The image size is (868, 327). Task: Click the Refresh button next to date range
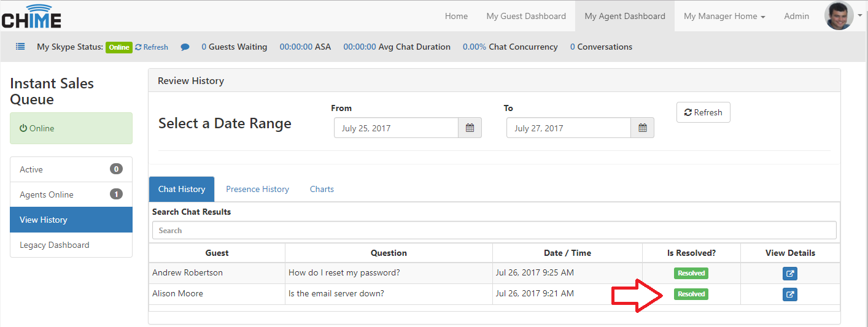[703, 112]
